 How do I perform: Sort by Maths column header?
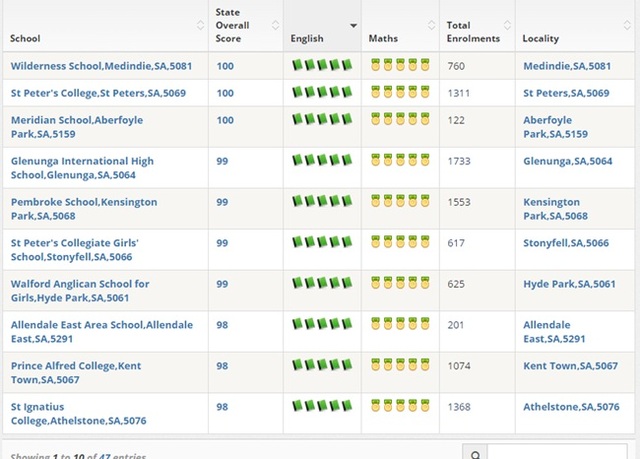400,39
